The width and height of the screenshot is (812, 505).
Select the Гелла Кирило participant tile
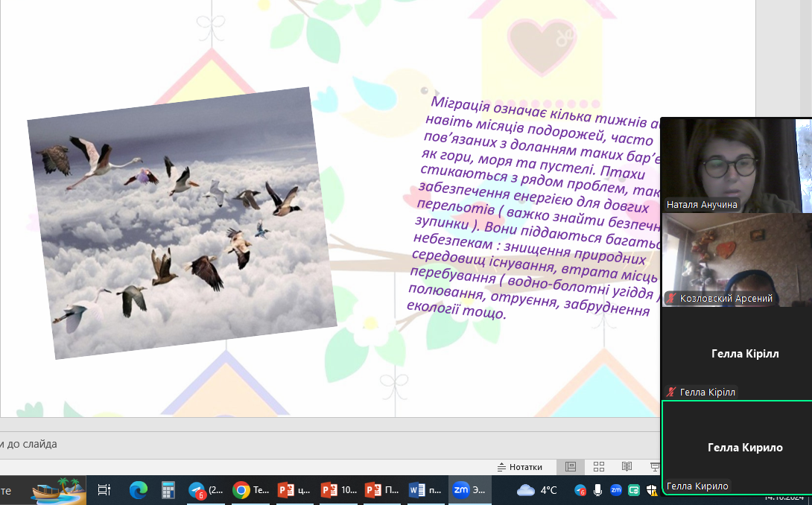(738, 448)
